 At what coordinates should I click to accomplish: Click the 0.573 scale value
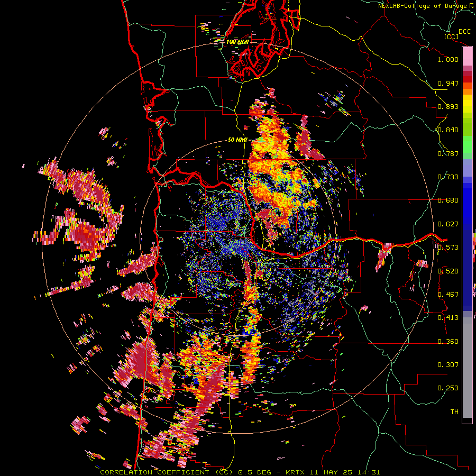(448, 248)
